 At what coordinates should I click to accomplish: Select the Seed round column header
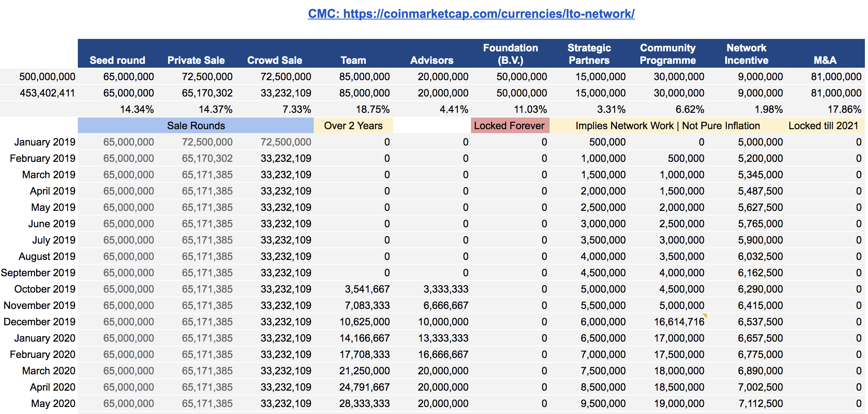[x=118, y=60]
